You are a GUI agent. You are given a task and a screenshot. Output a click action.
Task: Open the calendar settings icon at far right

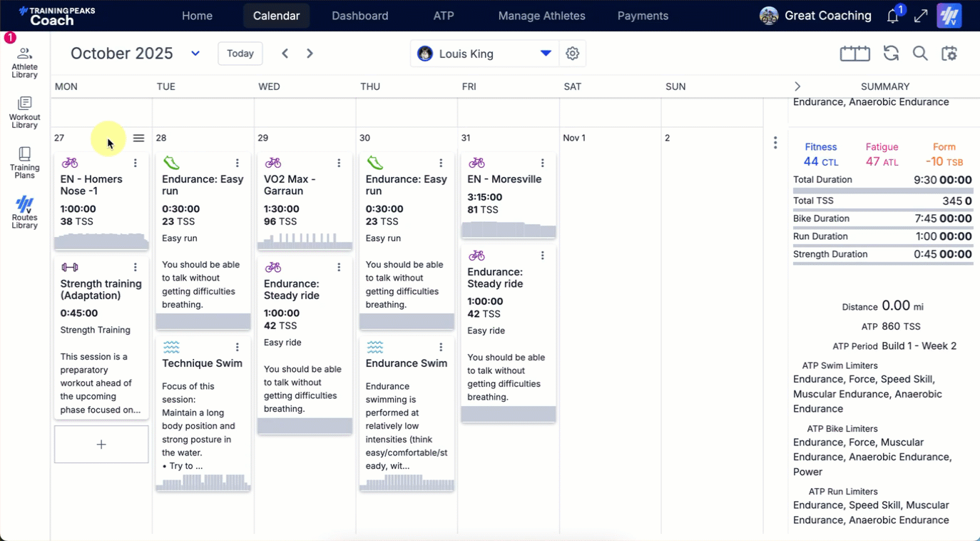(949, 54)
